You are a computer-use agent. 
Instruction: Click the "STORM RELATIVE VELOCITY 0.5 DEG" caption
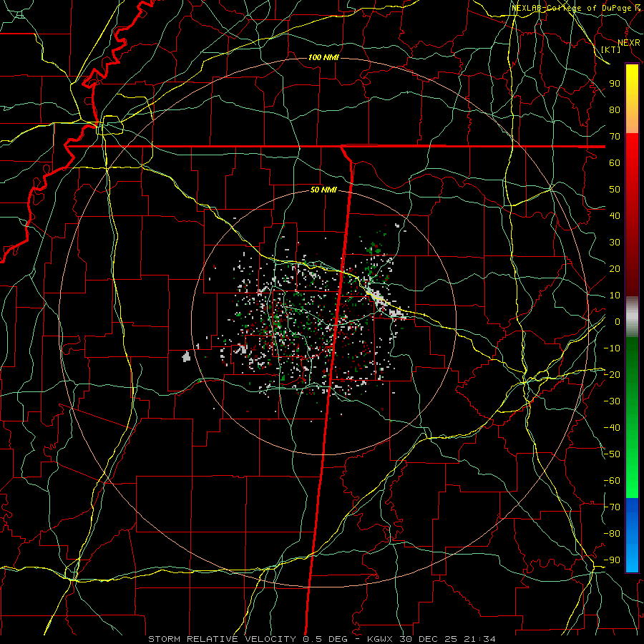(x=248, y=639)
